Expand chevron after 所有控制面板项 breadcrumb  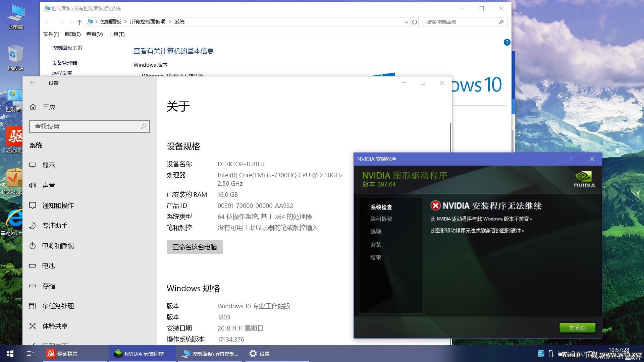click(x=170, y=22)
